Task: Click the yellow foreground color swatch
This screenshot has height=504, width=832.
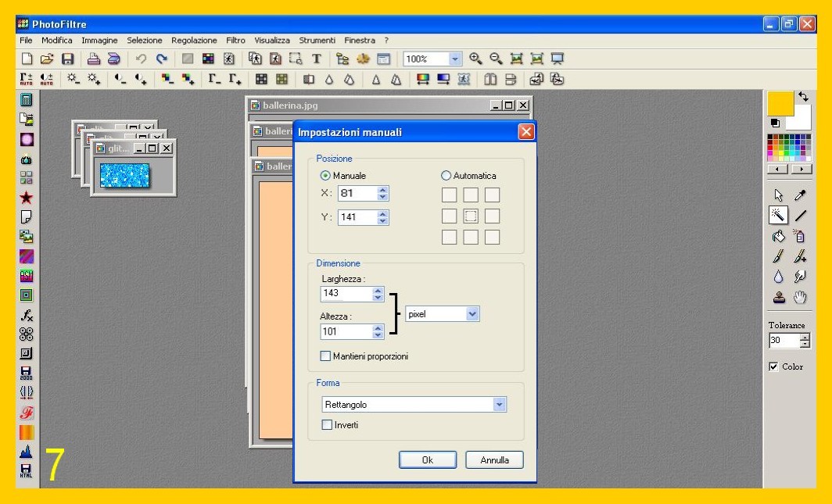Action: 780,103
